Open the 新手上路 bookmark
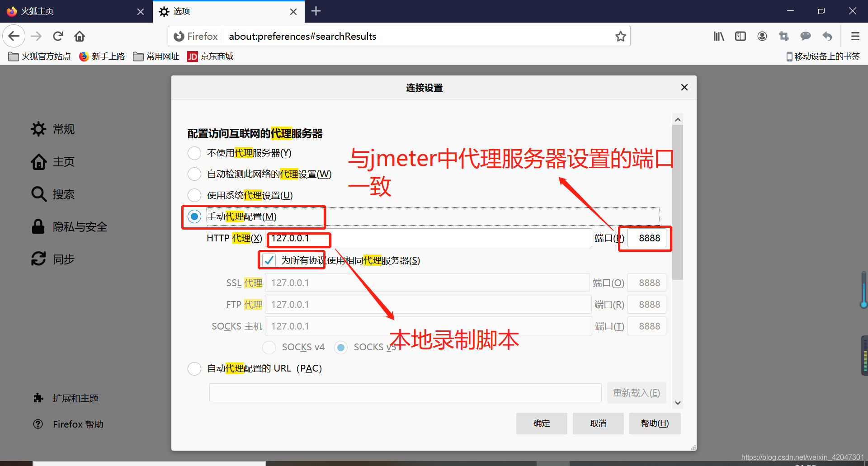868x466 pixels. [102, 56]
